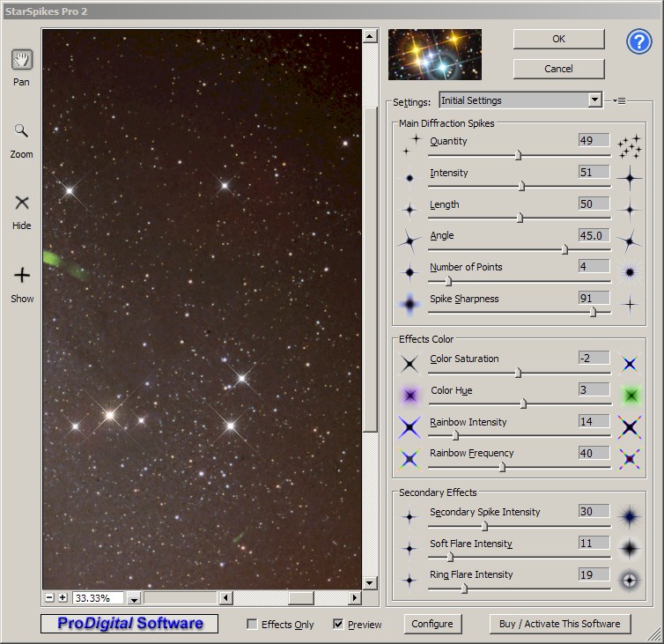The image size is (664, 644).
Task: Click the many-stars icon right of Quantity
Action: (x=629, y=147)
